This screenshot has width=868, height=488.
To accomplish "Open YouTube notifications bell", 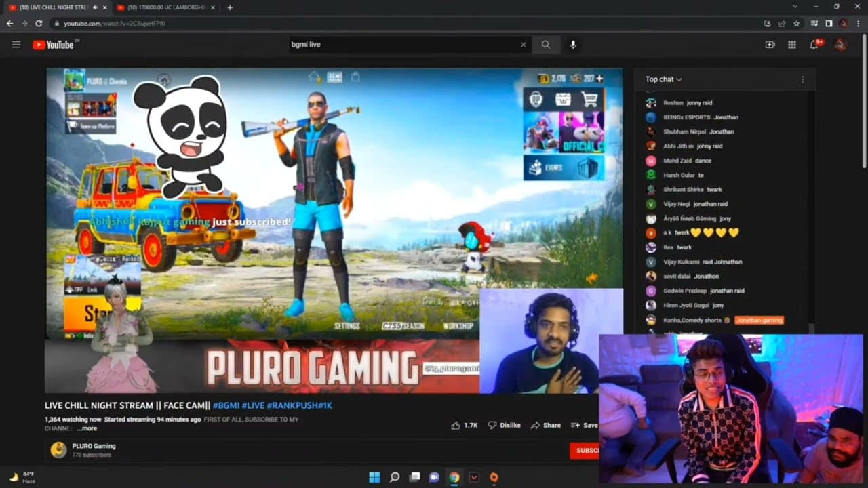I will (814, 45).
